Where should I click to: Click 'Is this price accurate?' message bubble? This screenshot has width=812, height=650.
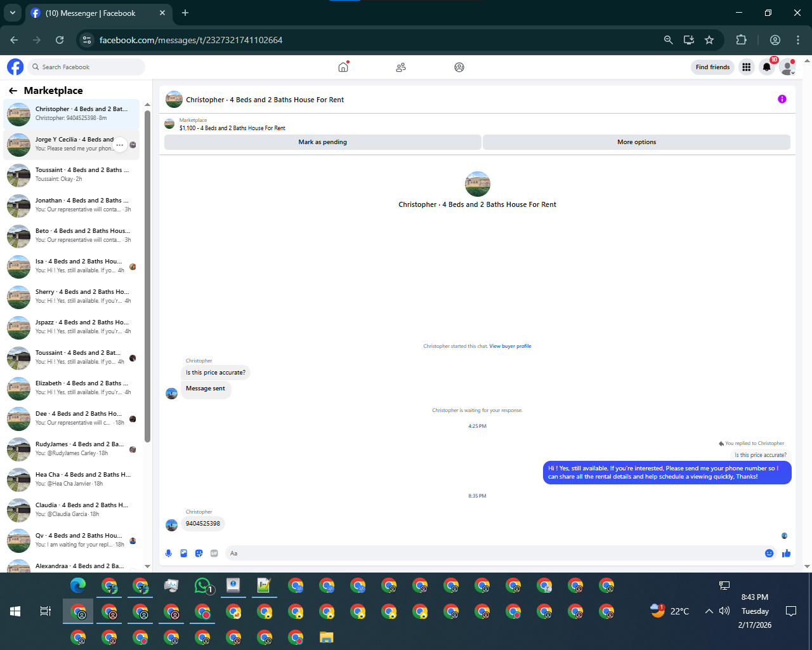(216, 373)
